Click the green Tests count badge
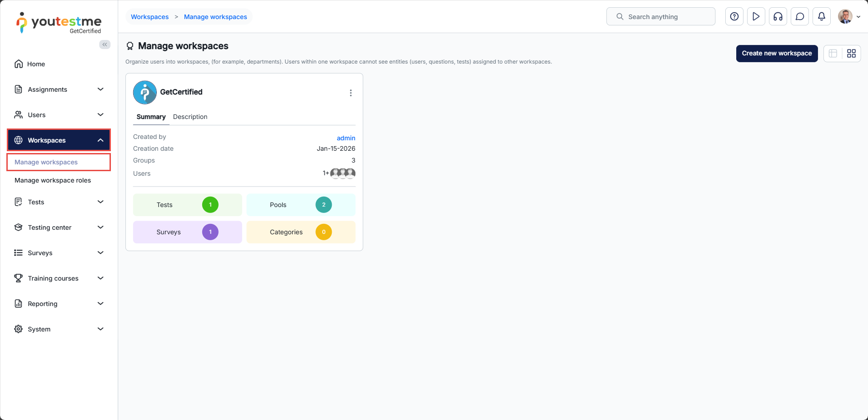This screenshot has width=868, height=420. 210,205
